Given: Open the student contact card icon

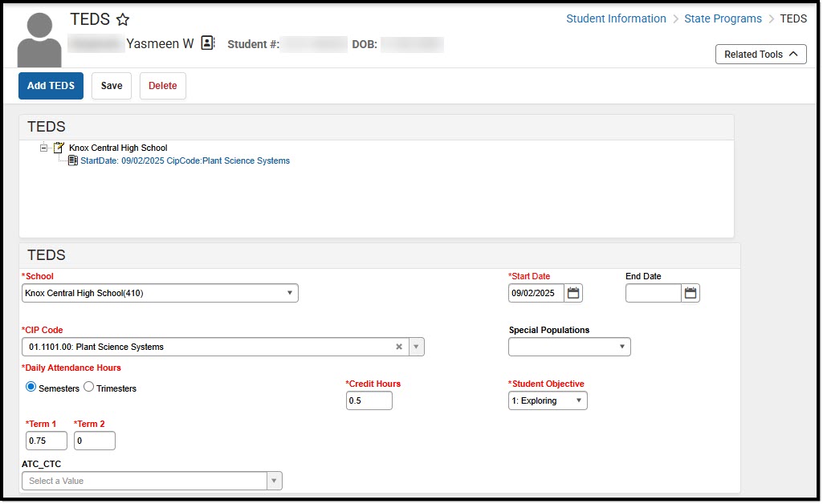Looking at the screenshot, I should click(x=208, y=43).
